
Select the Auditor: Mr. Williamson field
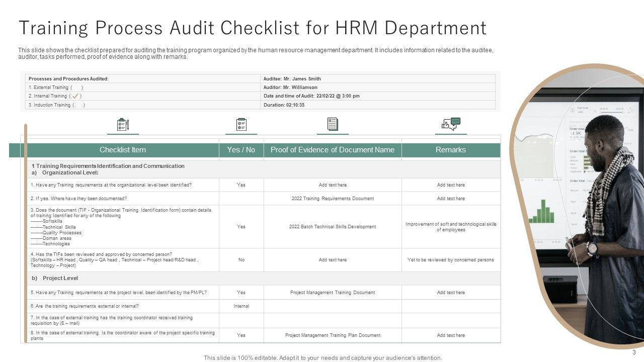290,87
